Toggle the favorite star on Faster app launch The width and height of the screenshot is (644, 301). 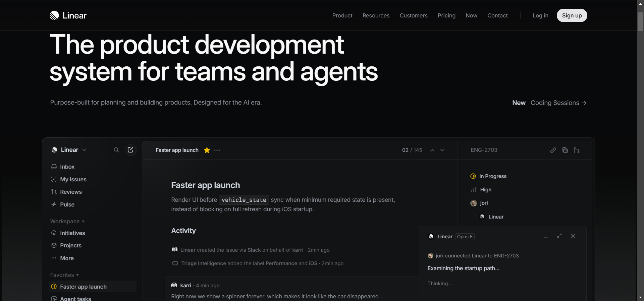coord(207,150)
